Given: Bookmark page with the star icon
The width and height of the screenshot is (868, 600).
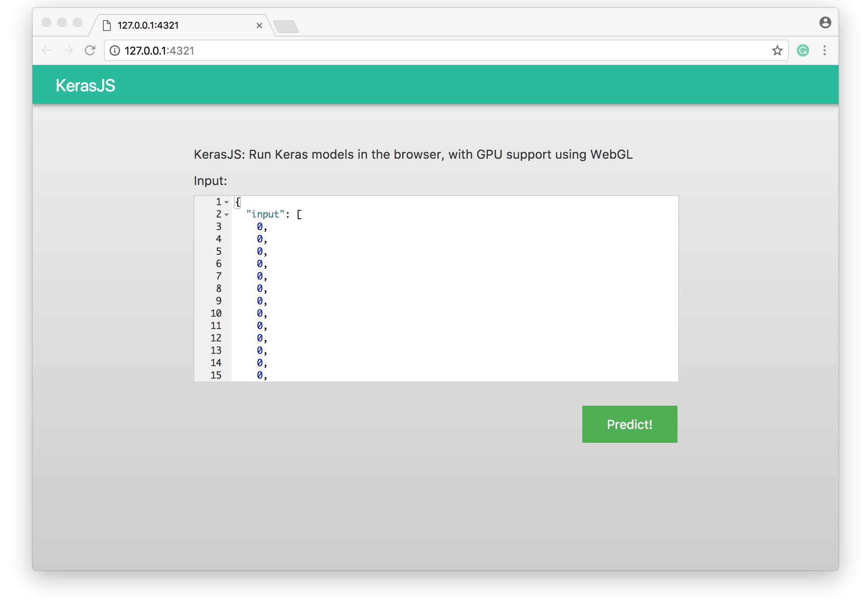Looking at the screenshot, I should coord(777,51).
